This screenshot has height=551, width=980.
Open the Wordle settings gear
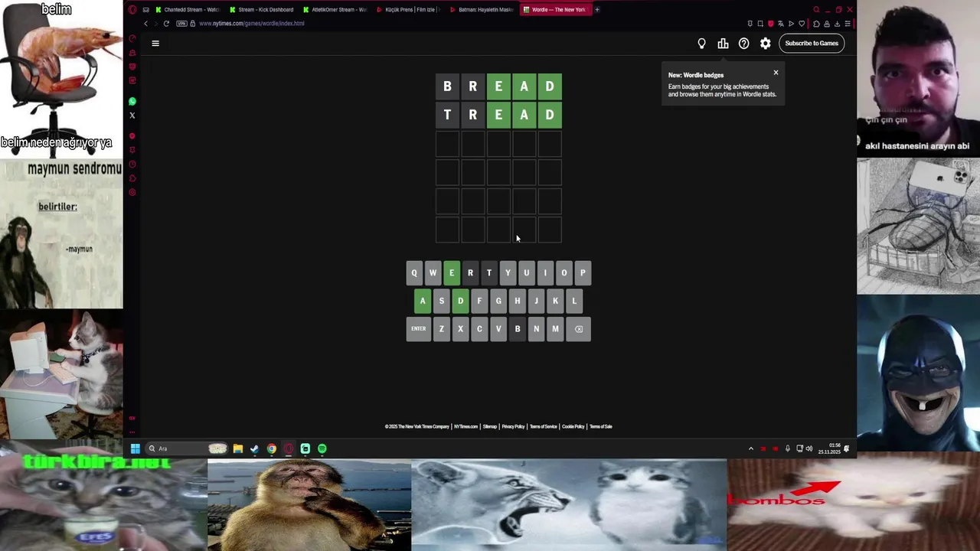tap(765, 44)
